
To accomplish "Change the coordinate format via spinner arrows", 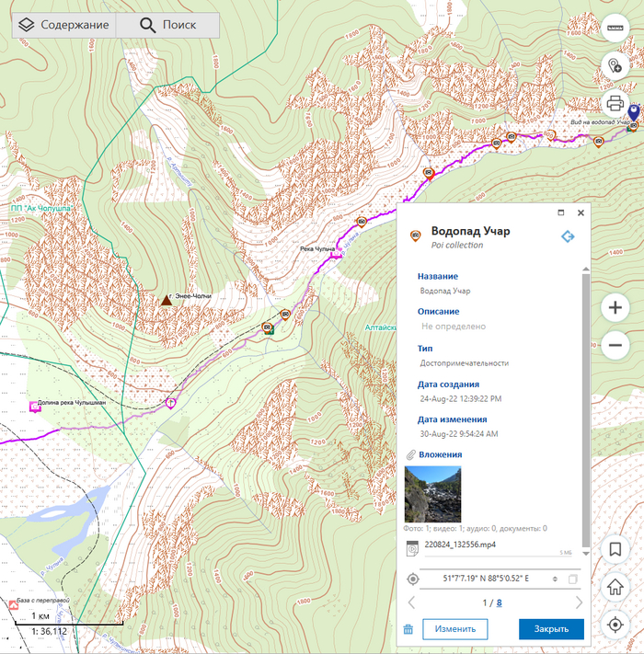I will pyautogui.click(x=554, y=579).
